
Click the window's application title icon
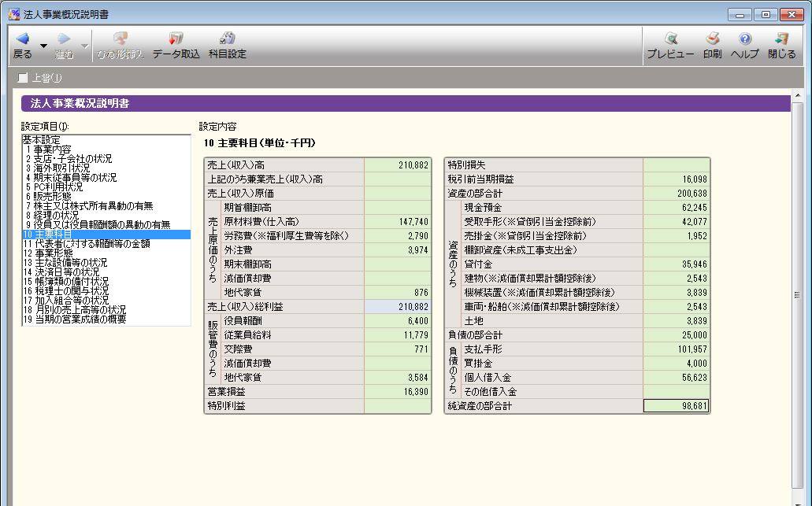13,14
